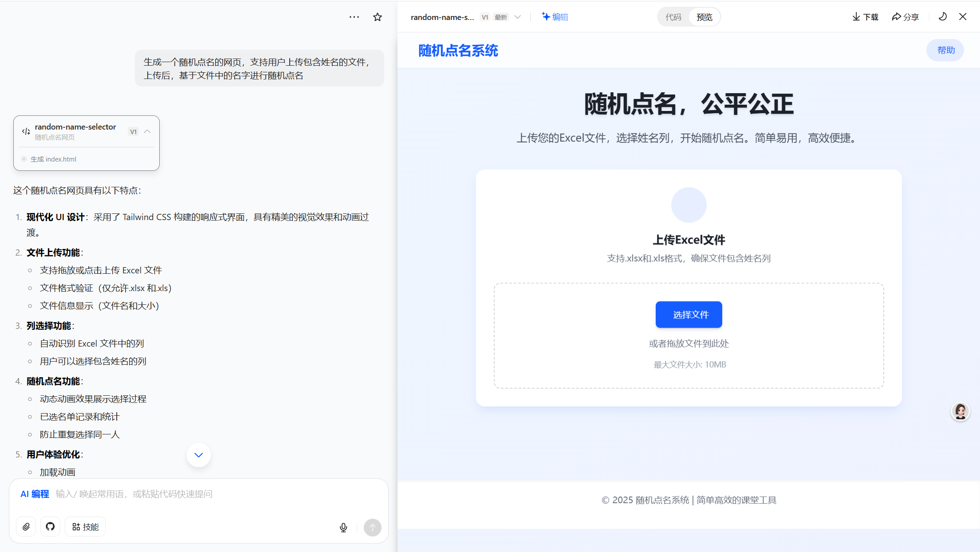Toggle dark mode moon icon
The image size is (980, 552).
943,17
